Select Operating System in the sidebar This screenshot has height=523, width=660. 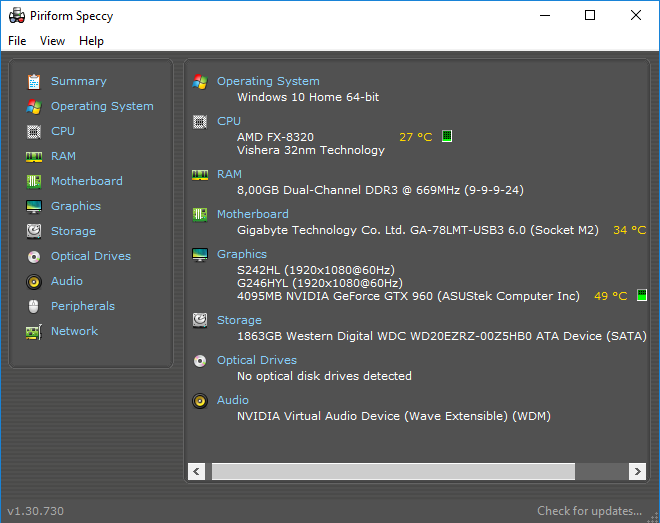(x=102, y=106)
